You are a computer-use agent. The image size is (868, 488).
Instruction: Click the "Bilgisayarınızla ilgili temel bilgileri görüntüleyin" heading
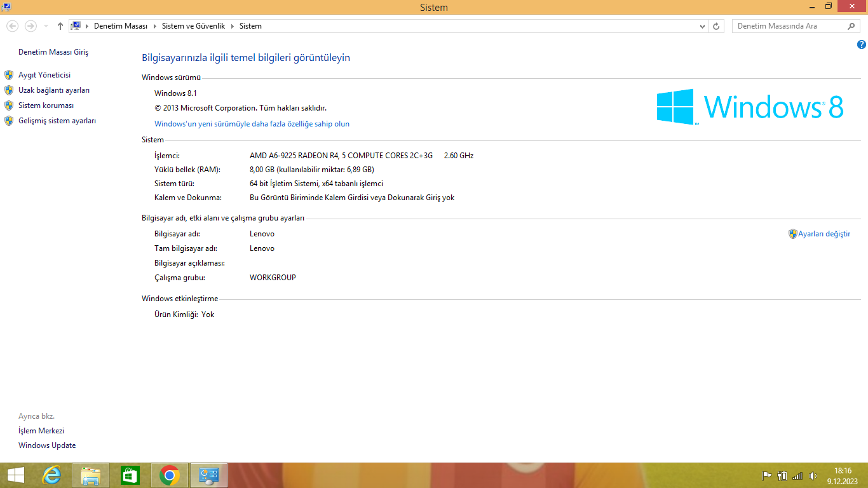point(246,58)
